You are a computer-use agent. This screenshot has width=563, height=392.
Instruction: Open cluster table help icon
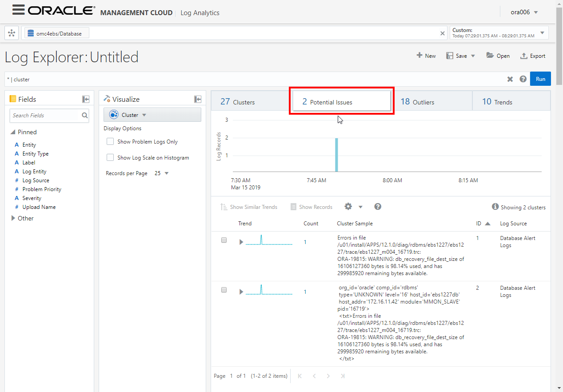point(378,207)
